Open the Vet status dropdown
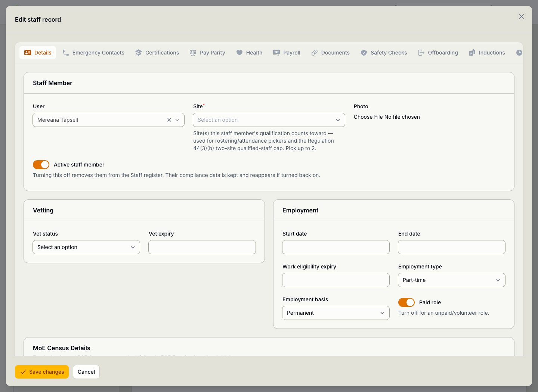The height and width of the screenshot is (392, 538). click(86, 247)
